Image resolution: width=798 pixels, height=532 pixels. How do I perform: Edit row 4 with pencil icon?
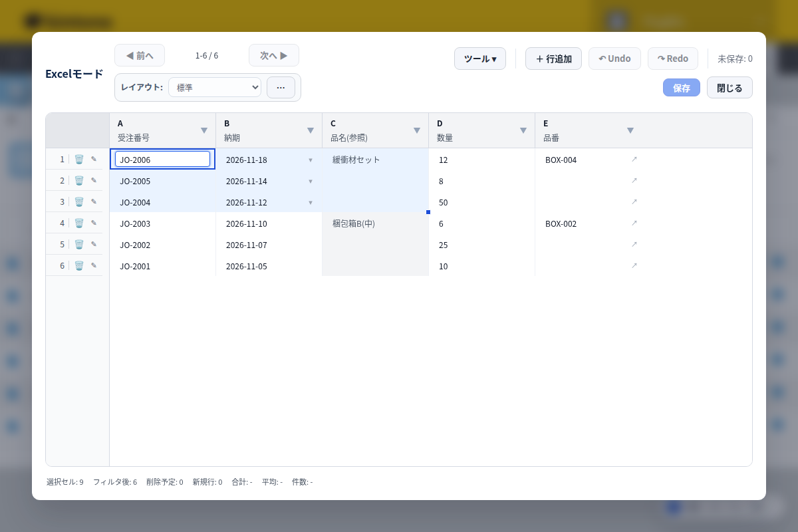coord(94,223)
